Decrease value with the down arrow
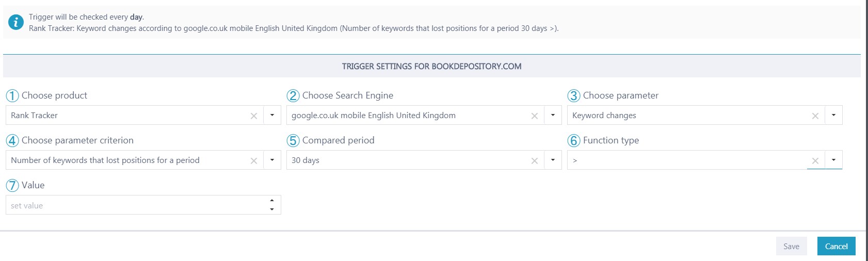This screenshot has height=261, width=868. [272, 209]
